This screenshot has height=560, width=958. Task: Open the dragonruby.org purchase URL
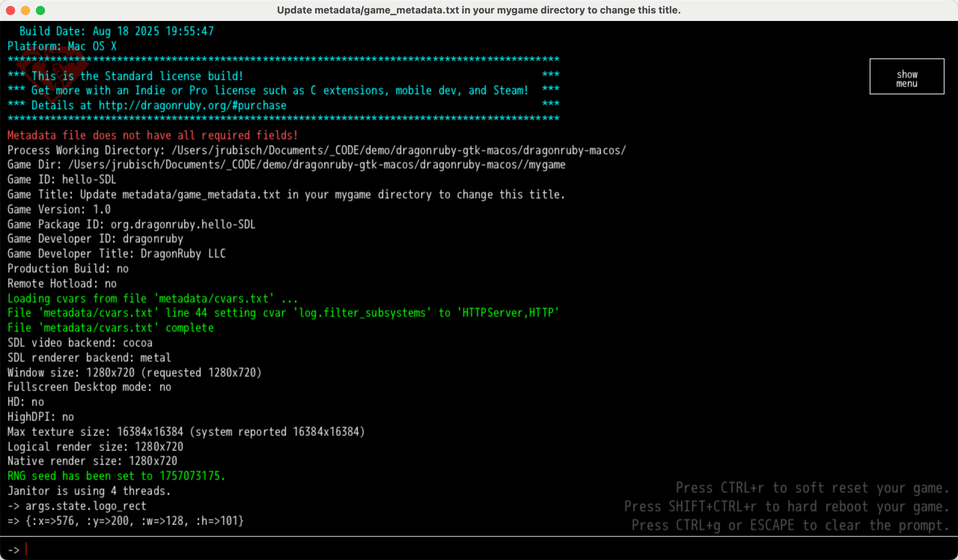[x=192, y=105]
